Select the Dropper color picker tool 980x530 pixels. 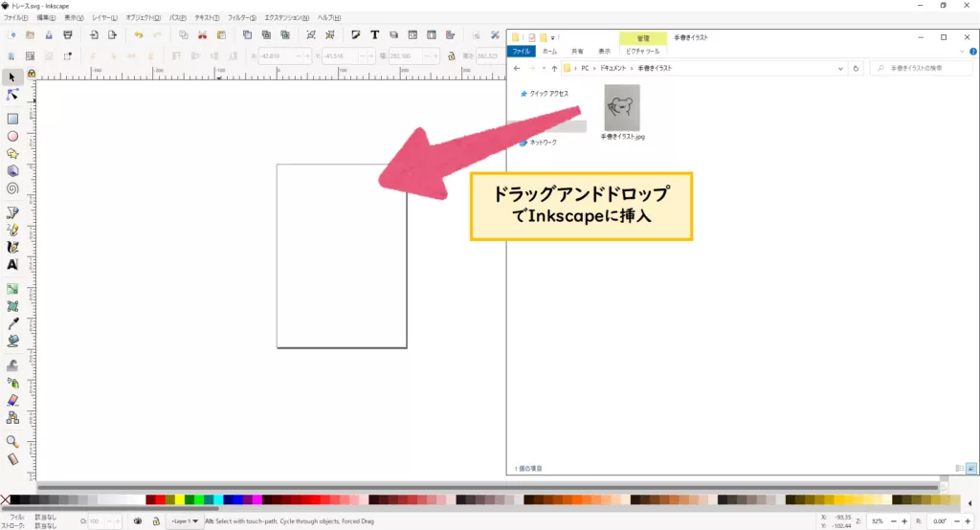(x=11, y=323)
